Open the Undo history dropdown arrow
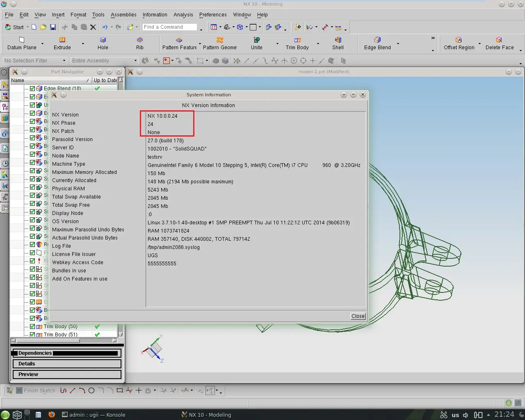The width and height of the screenshot is (525, 420). pos(112,27)
